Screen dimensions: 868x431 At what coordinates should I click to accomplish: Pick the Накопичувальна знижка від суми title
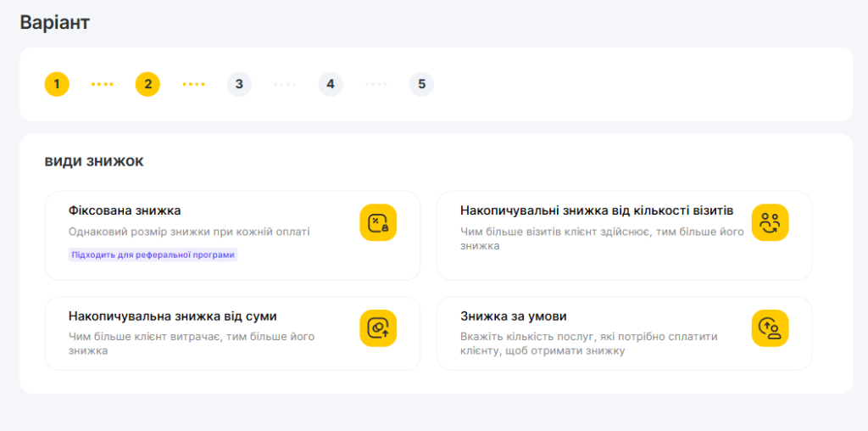pyautogui.click(x=173, y=316)
